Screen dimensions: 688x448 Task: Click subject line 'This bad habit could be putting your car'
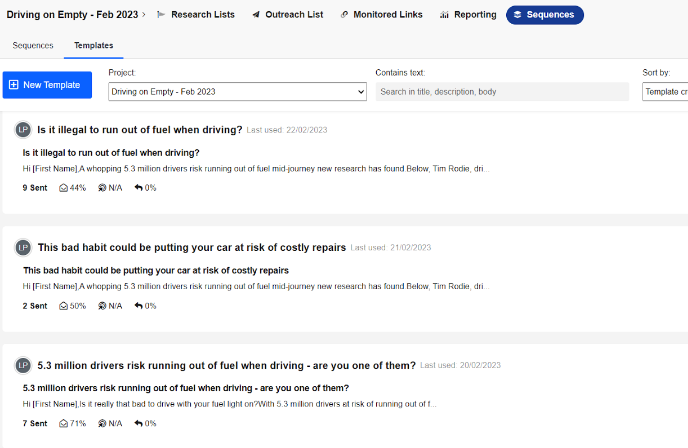click(156, 270)
